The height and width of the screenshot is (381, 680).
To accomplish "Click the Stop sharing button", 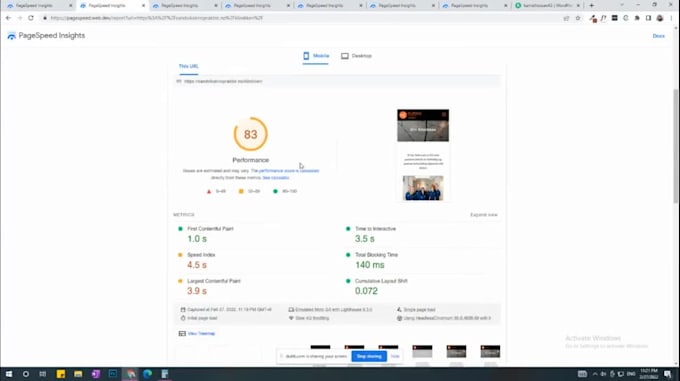I will pos(369,356).
